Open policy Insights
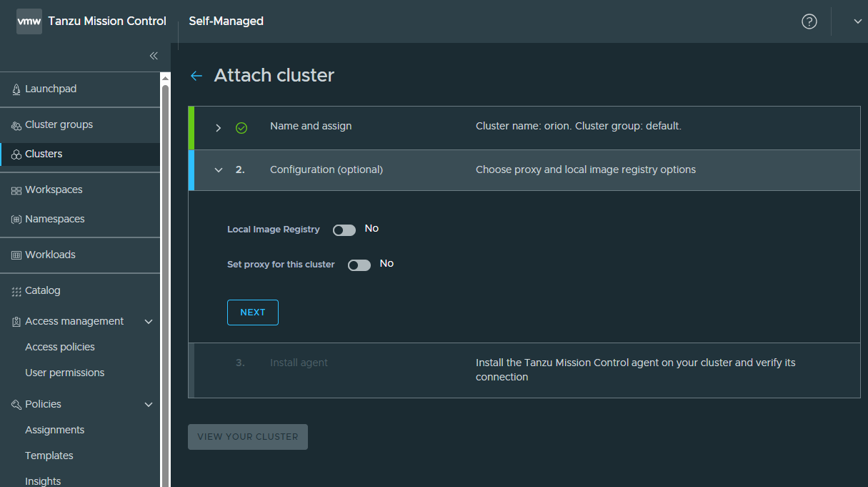 [43, 481]
